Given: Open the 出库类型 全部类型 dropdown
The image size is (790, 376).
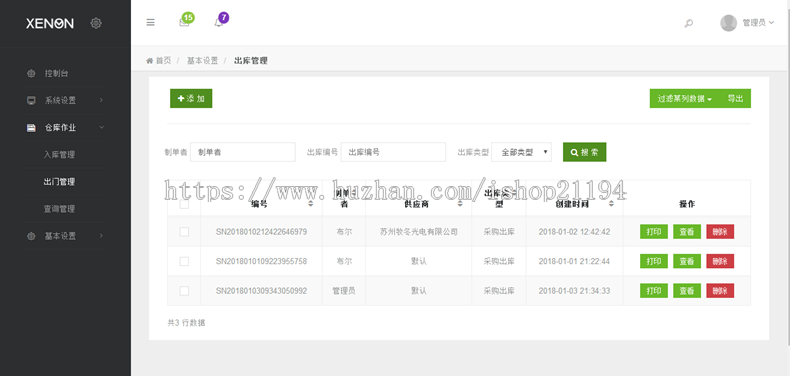Looking at the screenshot, I should point(521,152).
